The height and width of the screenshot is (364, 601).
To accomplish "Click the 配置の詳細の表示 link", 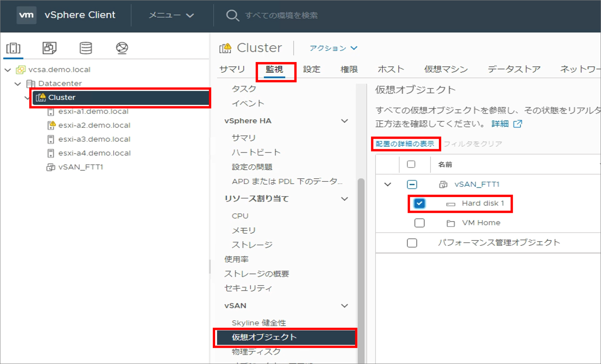I will 405,144.
